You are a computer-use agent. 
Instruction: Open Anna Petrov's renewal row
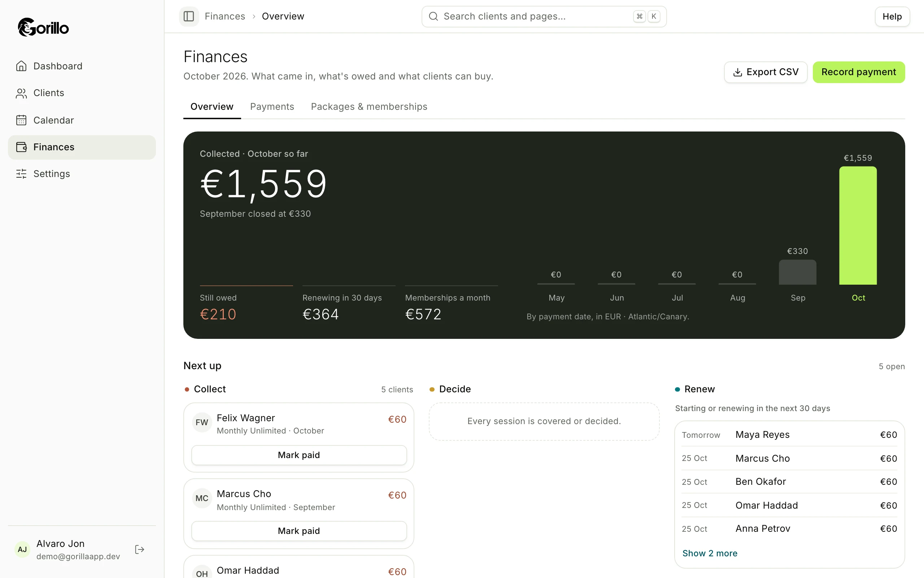[789, 529]
